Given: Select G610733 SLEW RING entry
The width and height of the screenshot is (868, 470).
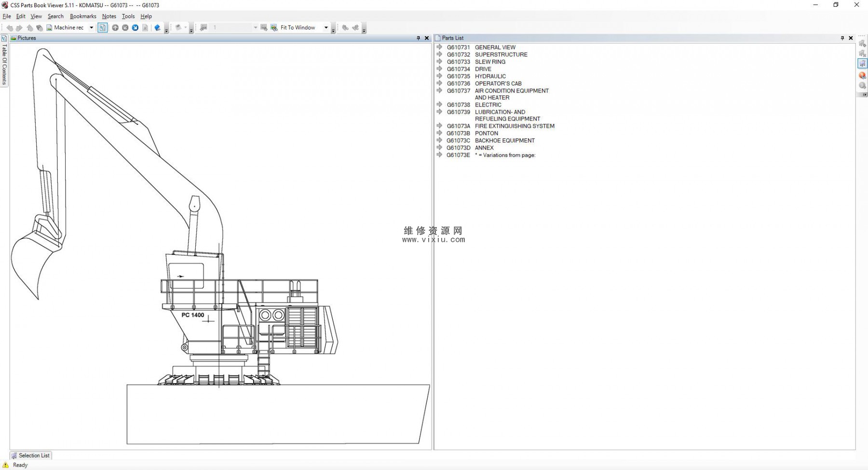Looking at the screenshot, I should coord(476,62).
